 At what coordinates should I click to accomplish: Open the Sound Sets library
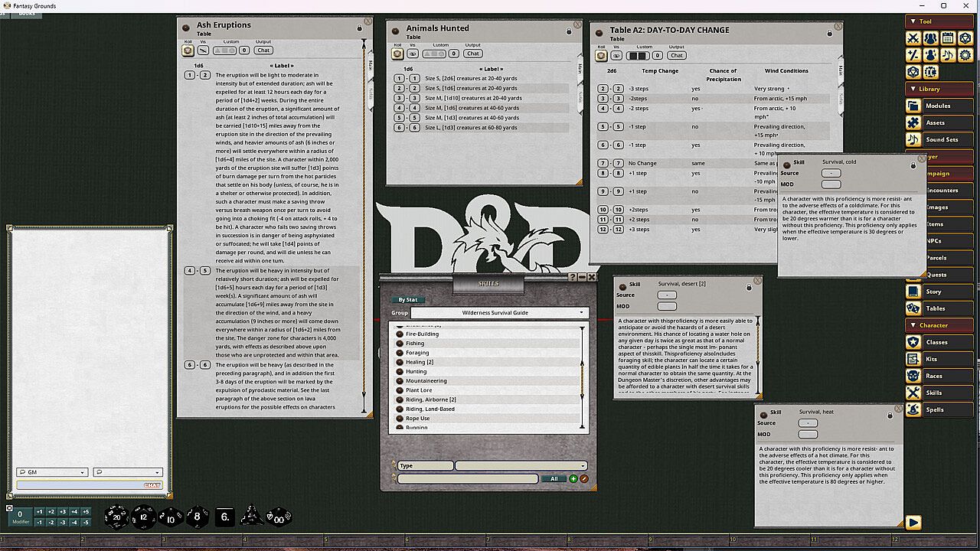click(x=941, y=139)
